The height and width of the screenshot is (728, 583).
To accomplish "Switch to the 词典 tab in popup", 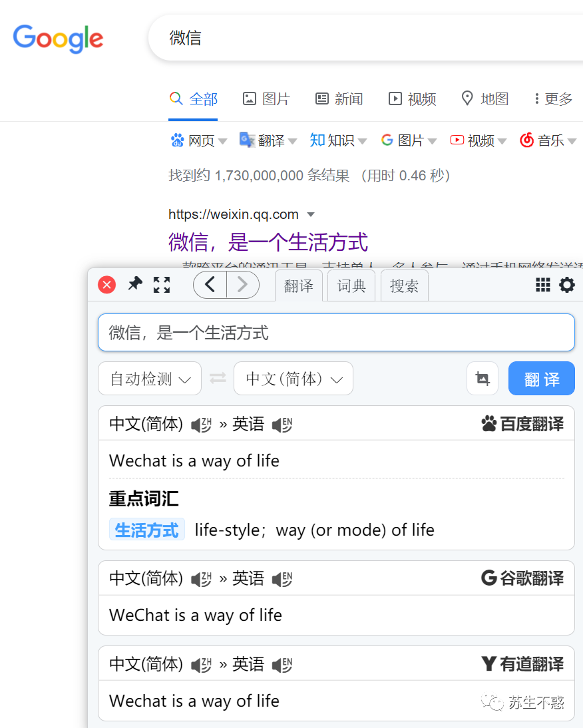I will click(351, 285).
